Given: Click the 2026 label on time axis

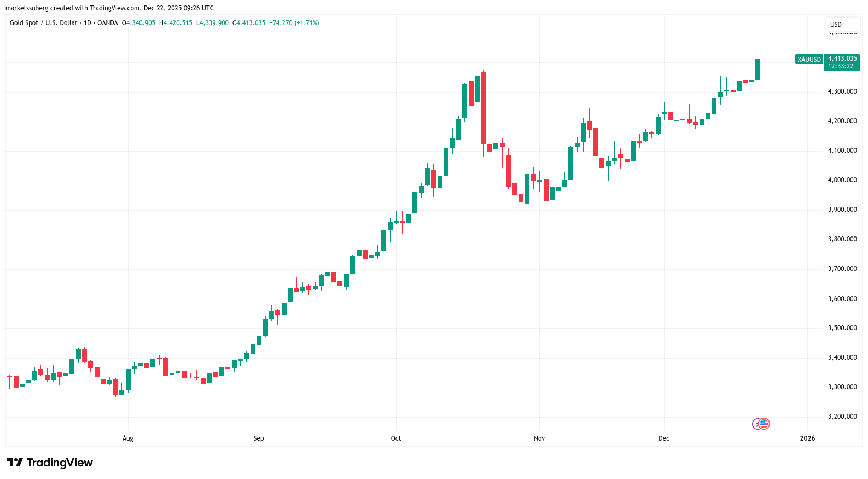Looking at the screenshot, I should click(807, 438).
